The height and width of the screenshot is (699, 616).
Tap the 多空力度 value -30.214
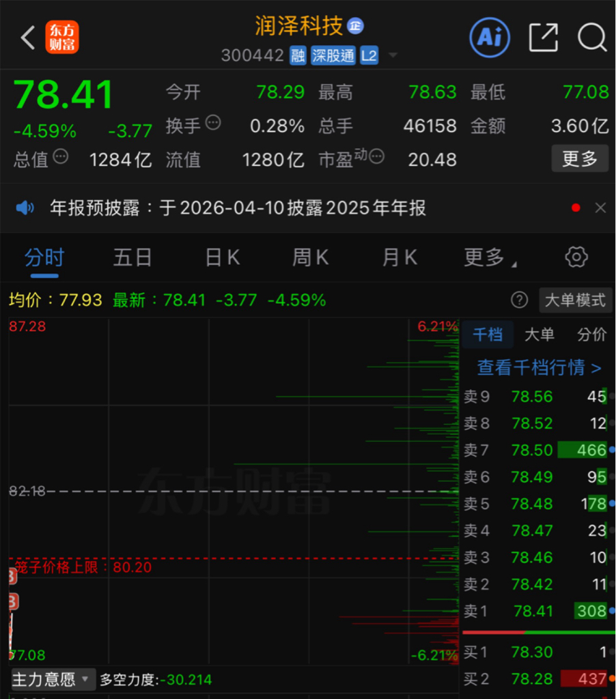pyautogui.click(x=186, y=679)
